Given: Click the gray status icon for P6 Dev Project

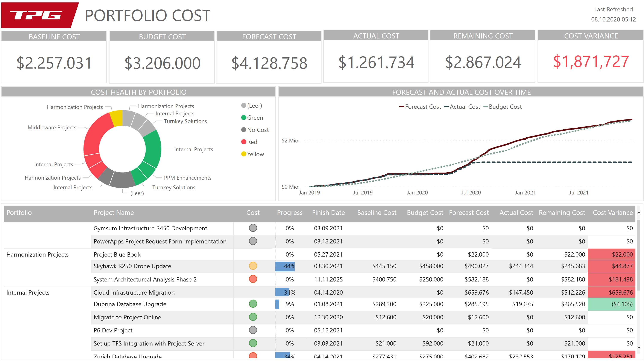Looking at the screenshot, I should 253,330.
